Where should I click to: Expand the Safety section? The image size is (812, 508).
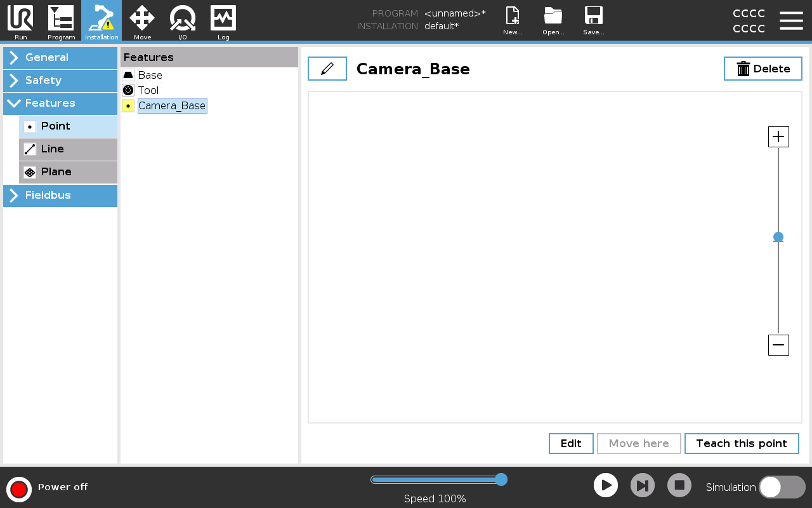pos(60,81)
